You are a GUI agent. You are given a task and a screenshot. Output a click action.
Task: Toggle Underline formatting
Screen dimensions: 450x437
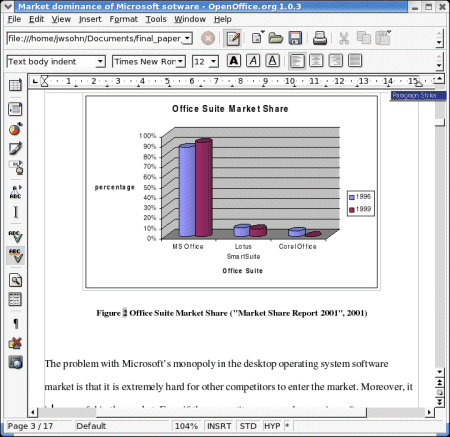click(x=272, y=61)
